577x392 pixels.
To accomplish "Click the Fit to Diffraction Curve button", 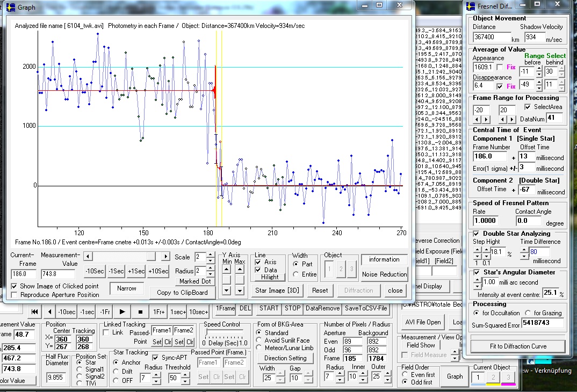I will coord(517,346).
